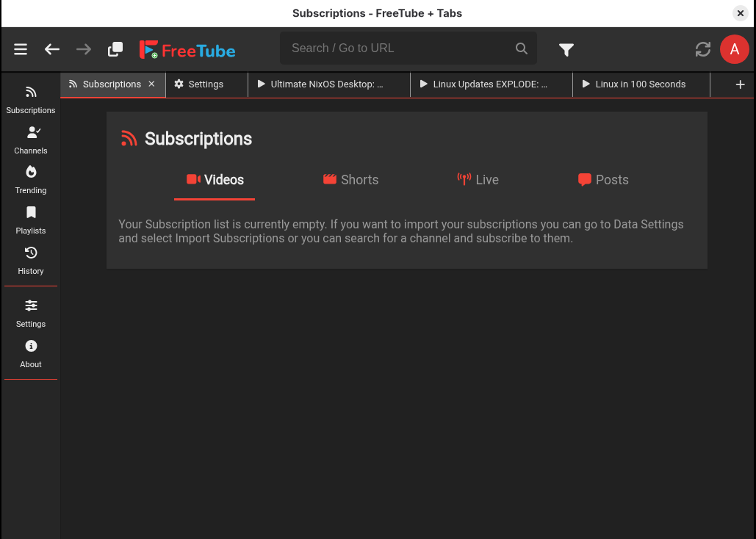
Task: Open the profile selector avatar
Action: point(734,49)
